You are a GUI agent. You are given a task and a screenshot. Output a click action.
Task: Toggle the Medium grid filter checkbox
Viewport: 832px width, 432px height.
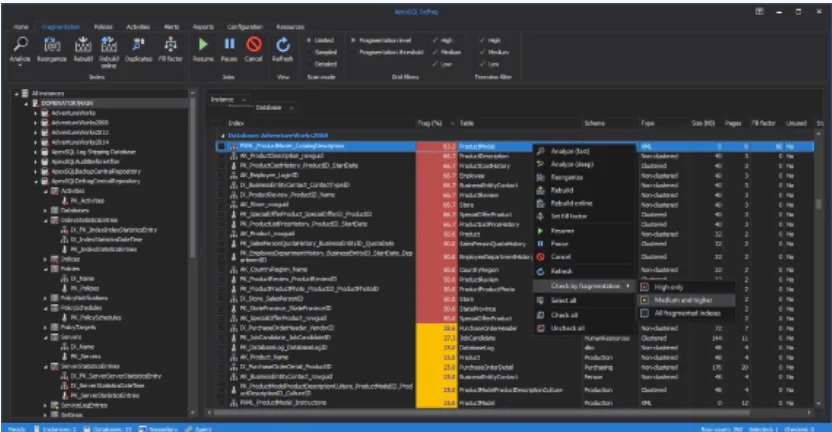436,52
